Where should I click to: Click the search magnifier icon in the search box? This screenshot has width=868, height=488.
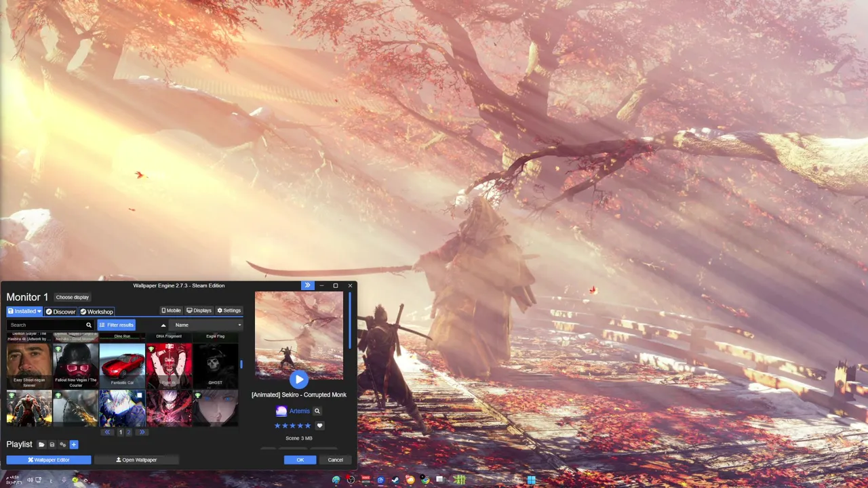pos(88,325)
